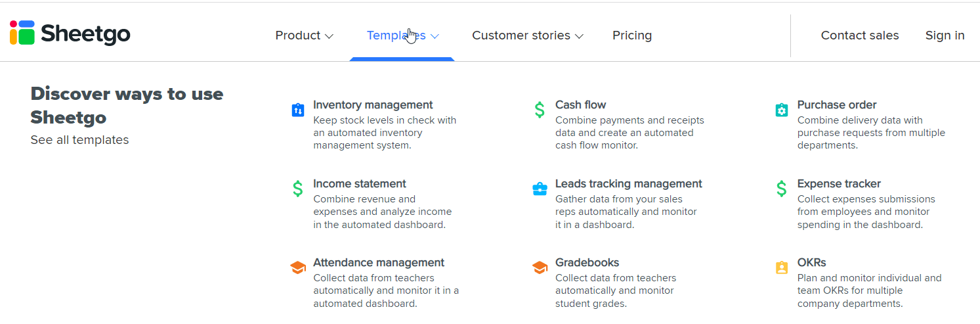This screenshot has width=980, height=324.
Task: Click the Purchase order gear clipboard icon
Action: click(x=781, y=110)
